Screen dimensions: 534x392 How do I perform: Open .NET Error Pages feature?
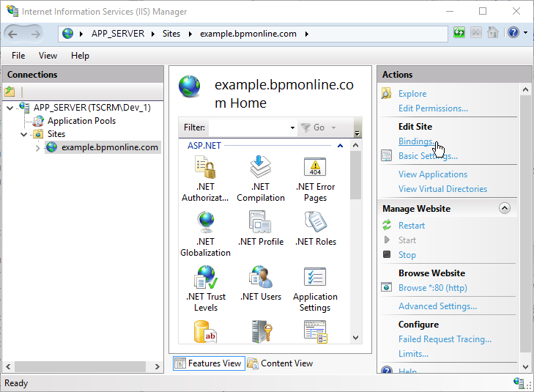point(315,167)
